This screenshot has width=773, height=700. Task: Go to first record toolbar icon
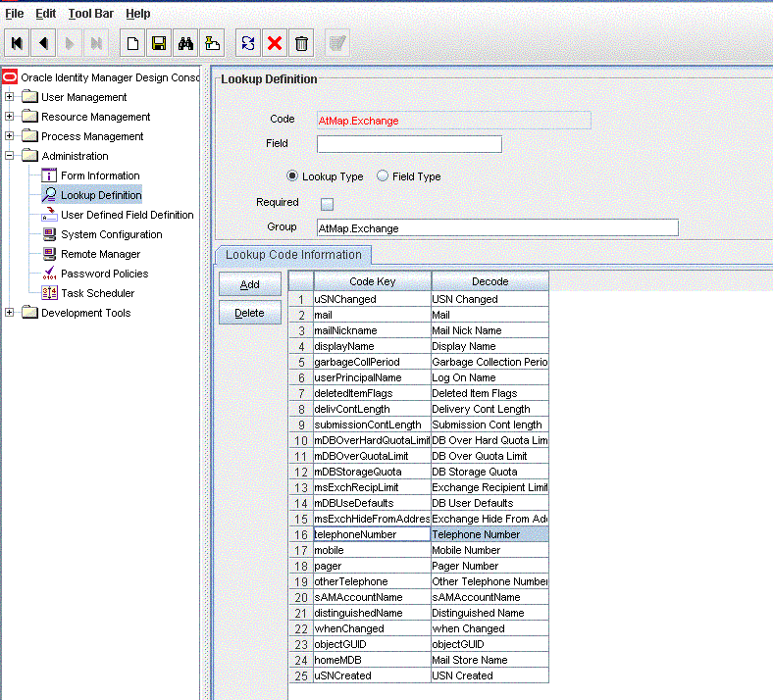19,43
